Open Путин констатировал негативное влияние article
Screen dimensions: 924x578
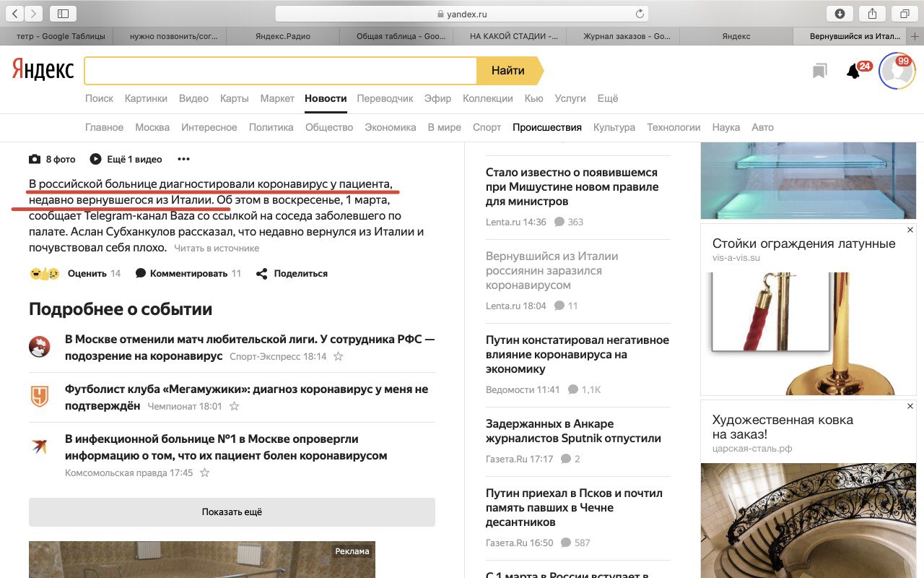pyautogui.click(x=577, y=354)
